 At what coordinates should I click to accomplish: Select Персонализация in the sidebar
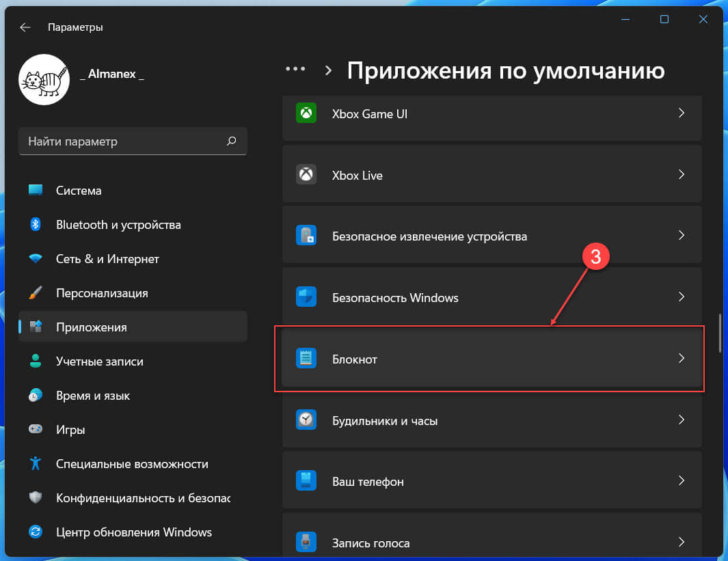click(133, 292)
